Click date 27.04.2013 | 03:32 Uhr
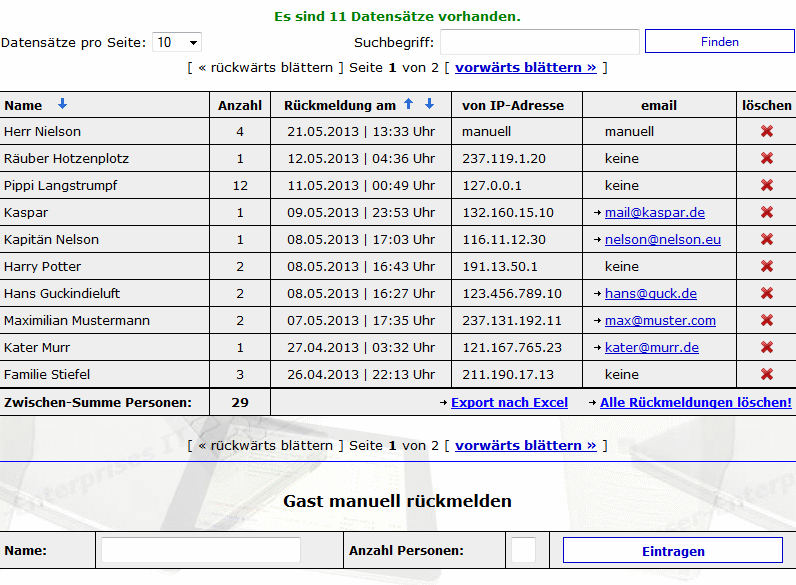The height and width of the screenshot is (585, 796). 361,347
